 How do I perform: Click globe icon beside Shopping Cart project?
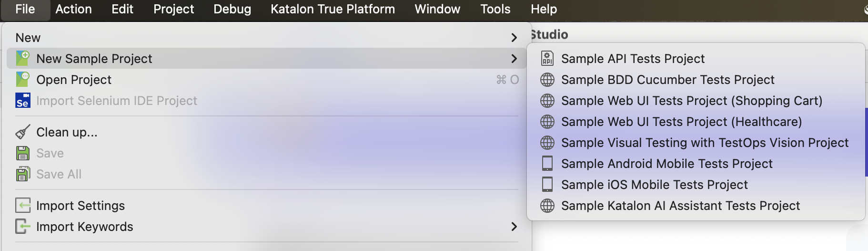[547, 100]
